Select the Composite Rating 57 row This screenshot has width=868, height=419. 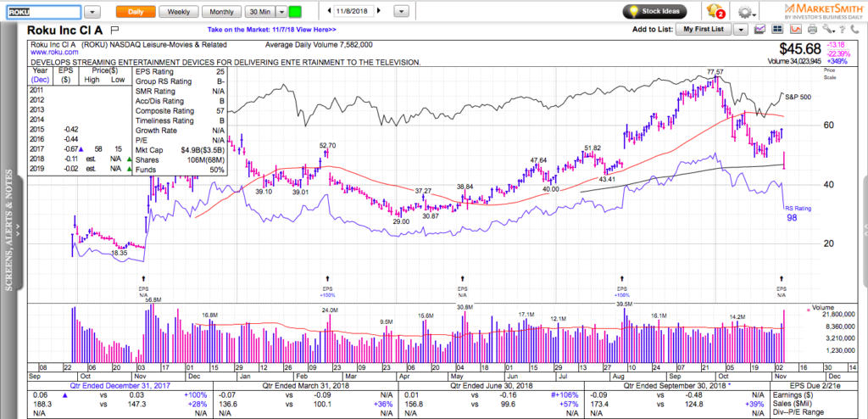(x=179, y=111)
